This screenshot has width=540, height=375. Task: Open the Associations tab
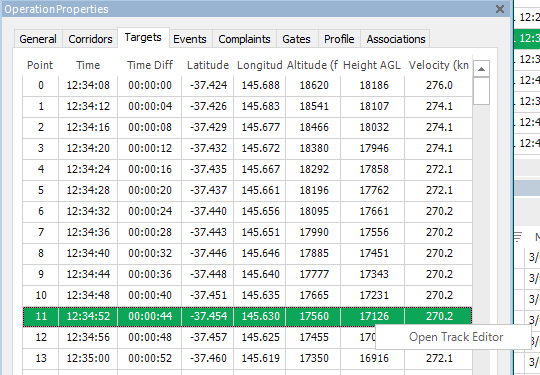coord(396,39)
